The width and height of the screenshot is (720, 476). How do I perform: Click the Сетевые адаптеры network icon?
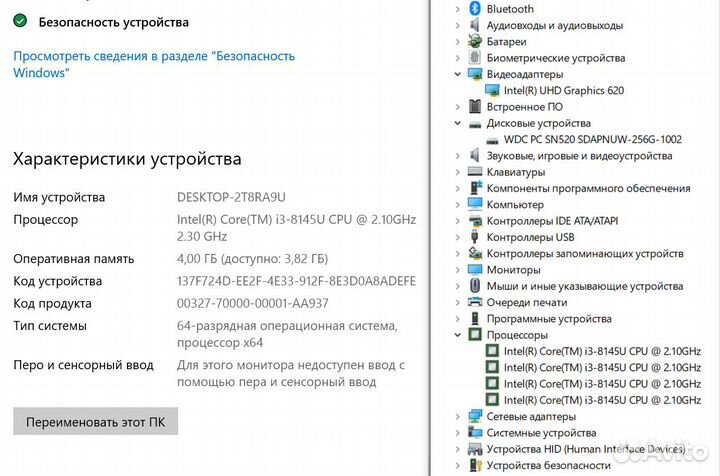[475, 416]
